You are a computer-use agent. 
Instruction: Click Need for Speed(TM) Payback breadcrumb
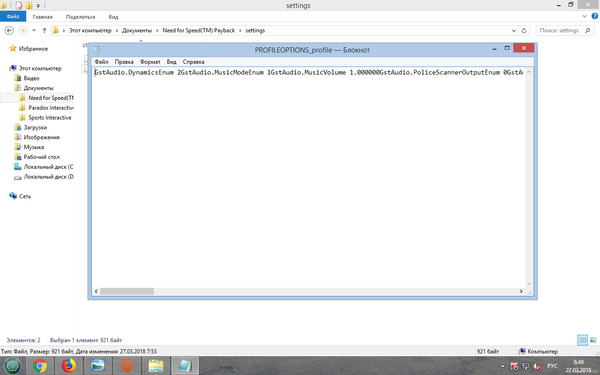tap(199, 31)
